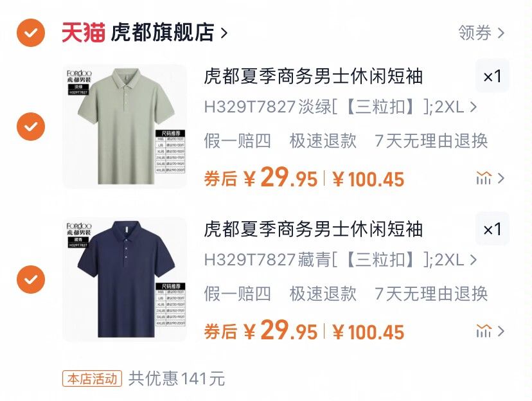Tap the 券后 ¥29.95 price of navy shirt
This screenshot has height=401, width=532.
(261, 330)
